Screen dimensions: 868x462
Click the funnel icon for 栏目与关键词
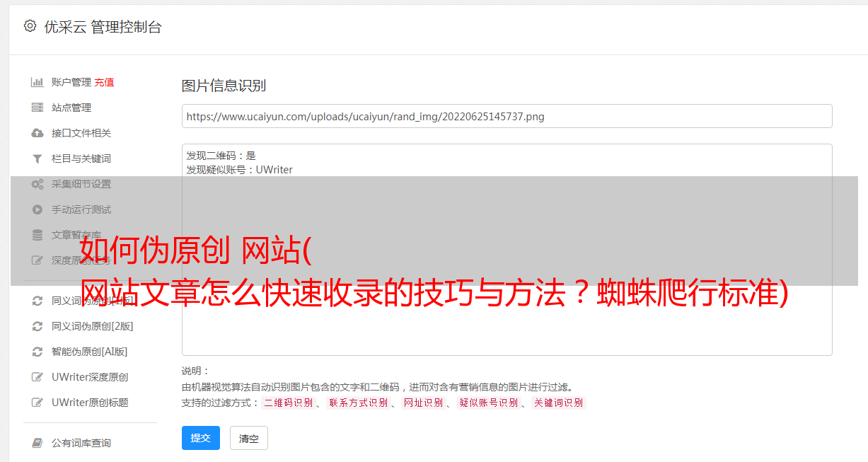(x=37, y=158)
